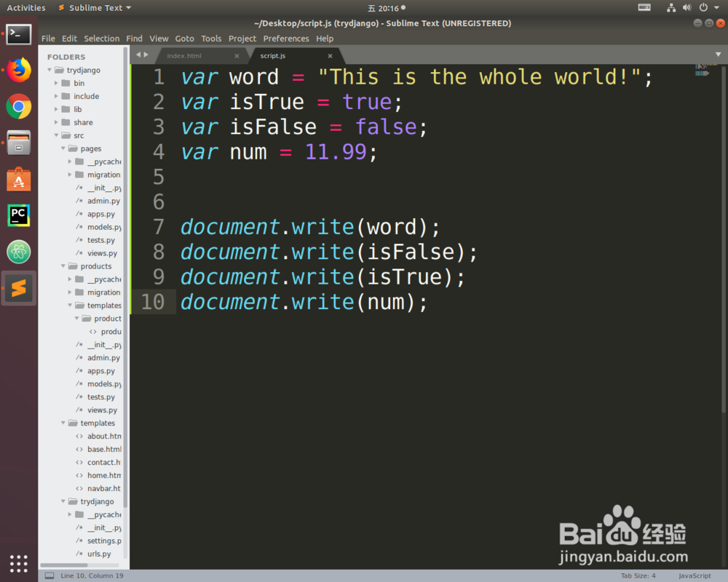728x582 pixels.
Task: Launch PyCharm from the dock
Action: 19,215
